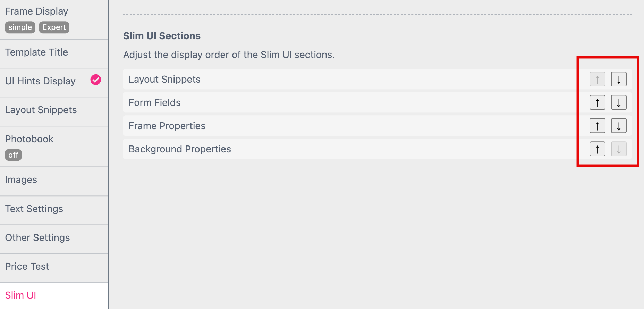The image size is (644, 309).
Task: Move Background Properties section up
Action: pyautogui.click(x=597, y=149)
